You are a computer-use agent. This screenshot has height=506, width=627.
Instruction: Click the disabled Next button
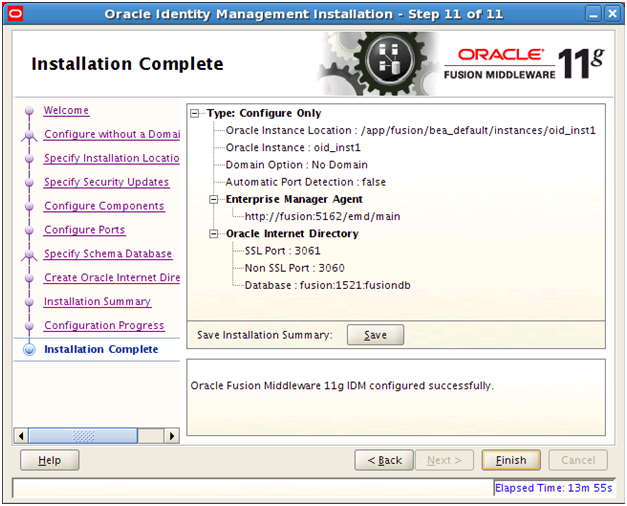(444, 460)
